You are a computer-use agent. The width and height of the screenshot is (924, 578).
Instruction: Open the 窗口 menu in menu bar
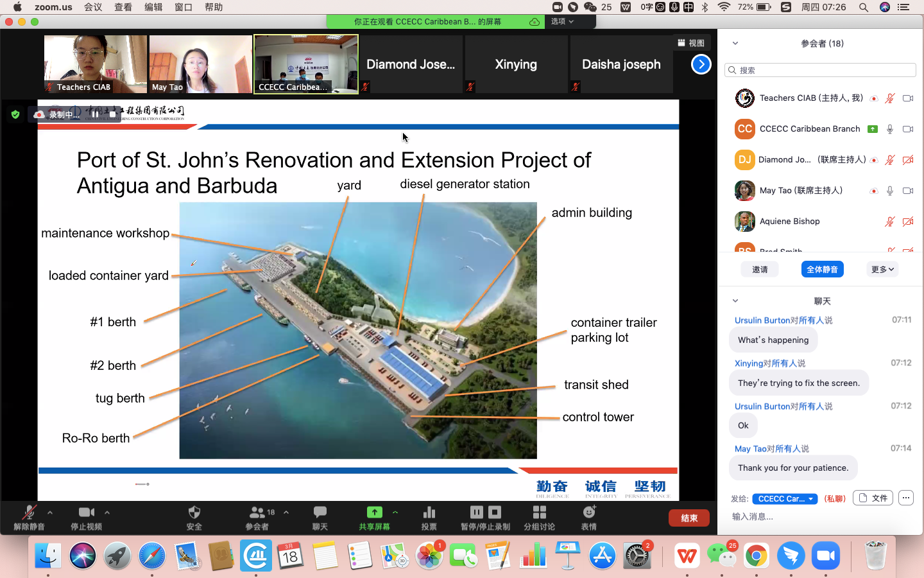[184, 7]
